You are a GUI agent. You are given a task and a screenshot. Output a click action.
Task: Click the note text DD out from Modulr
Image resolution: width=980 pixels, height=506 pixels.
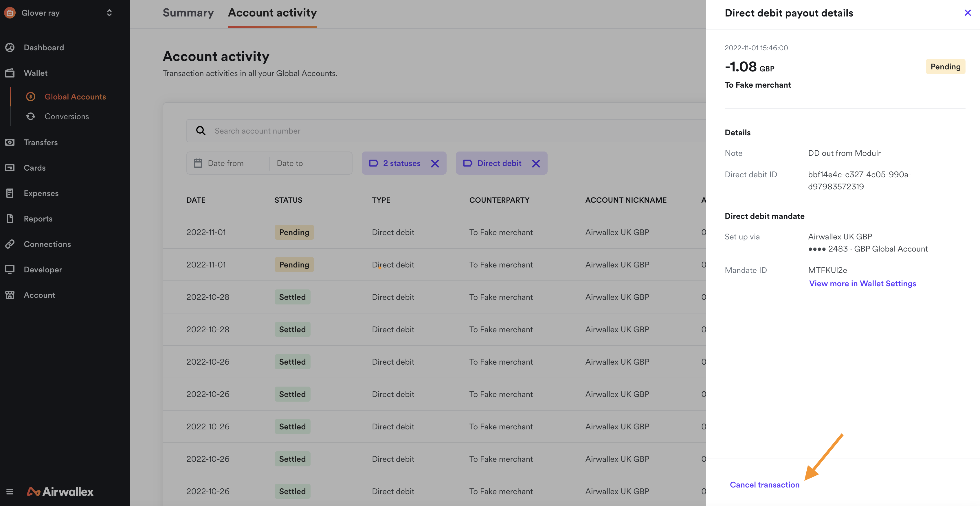click(x=844, y=153)
